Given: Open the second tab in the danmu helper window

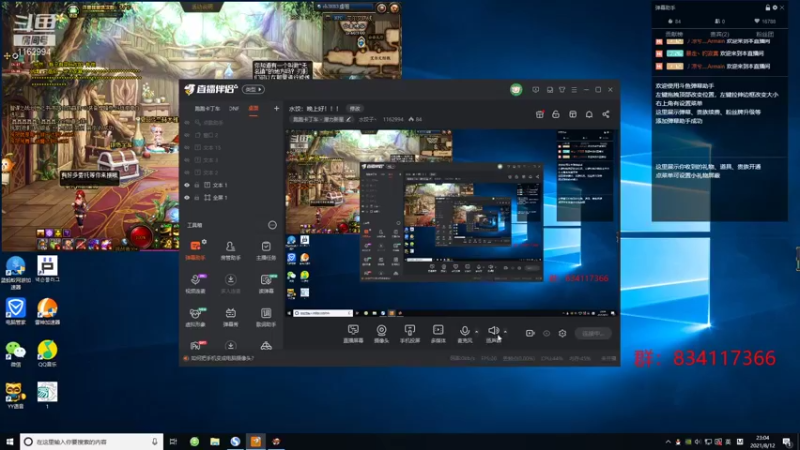Looking at the screenshot, I should tap(719, 34).
